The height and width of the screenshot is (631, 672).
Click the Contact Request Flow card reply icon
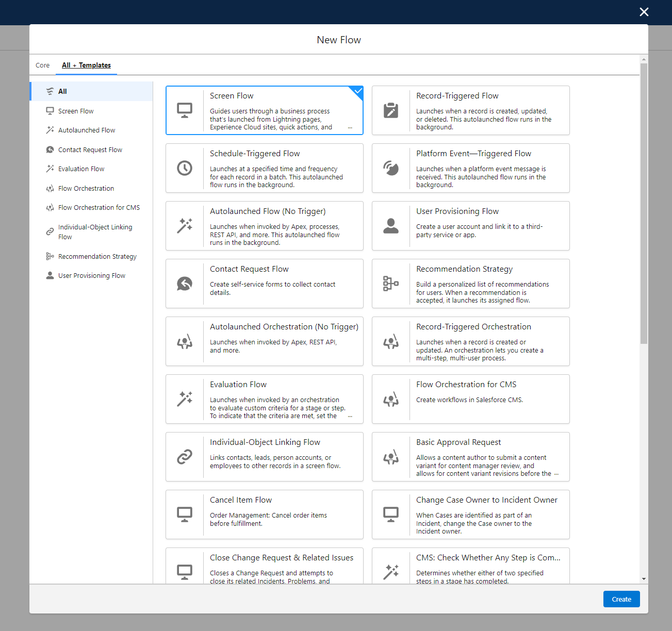click(x=185, y=284)
